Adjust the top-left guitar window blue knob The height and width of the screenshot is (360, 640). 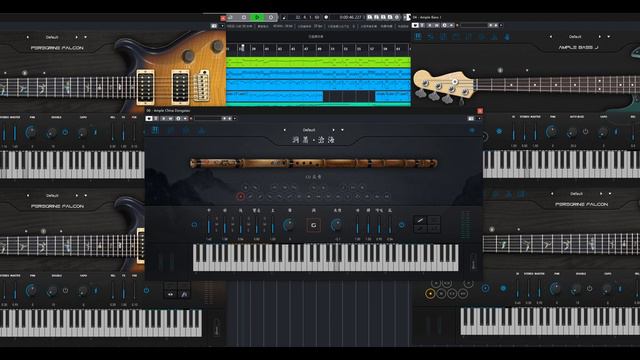tap(31, 132)
